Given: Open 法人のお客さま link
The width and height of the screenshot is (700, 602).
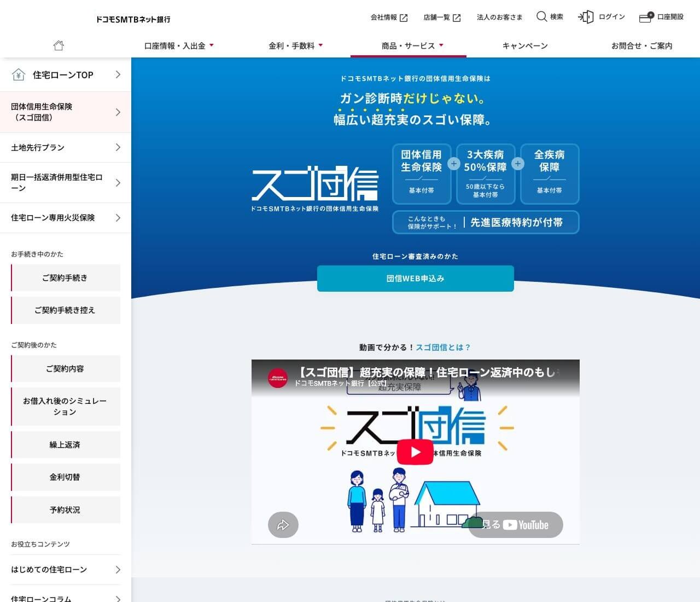Looking at the screenshot, I should point(499,17).
